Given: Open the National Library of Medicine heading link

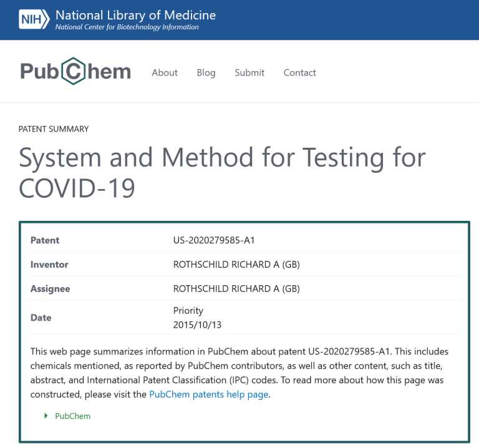Looking at the screenshot, I should (135, 15).
